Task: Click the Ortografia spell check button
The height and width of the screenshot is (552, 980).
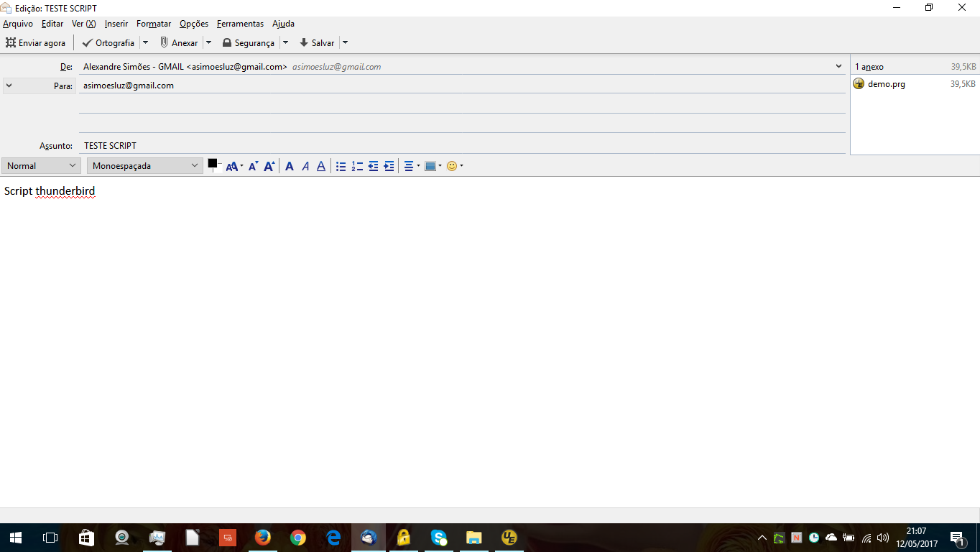Action: [x=108, y=42]
